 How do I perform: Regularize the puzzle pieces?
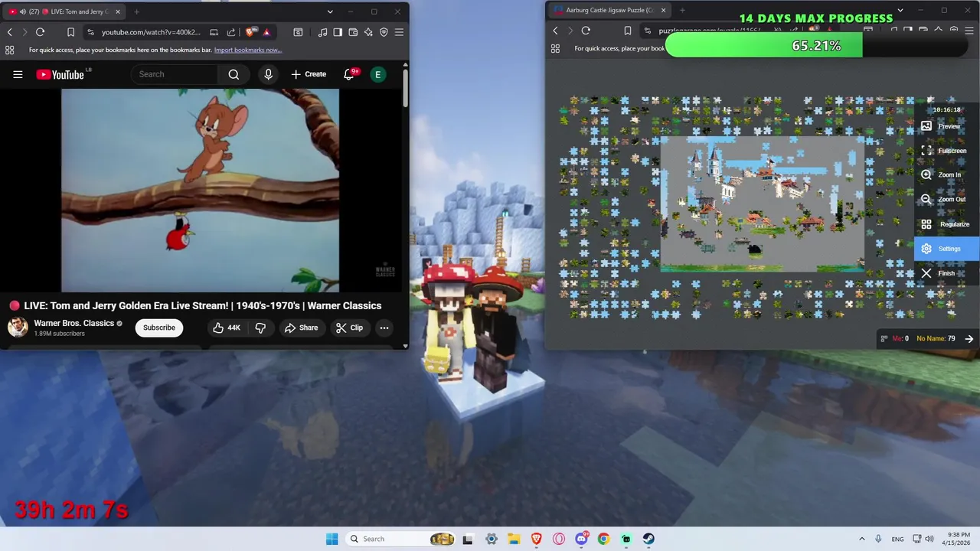tap(945, 224)
